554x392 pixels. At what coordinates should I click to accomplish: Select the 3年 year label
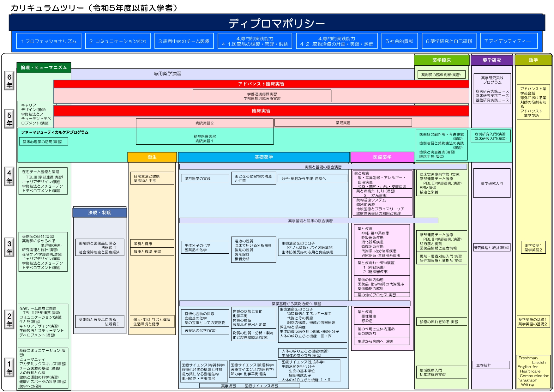coord(9,248)
